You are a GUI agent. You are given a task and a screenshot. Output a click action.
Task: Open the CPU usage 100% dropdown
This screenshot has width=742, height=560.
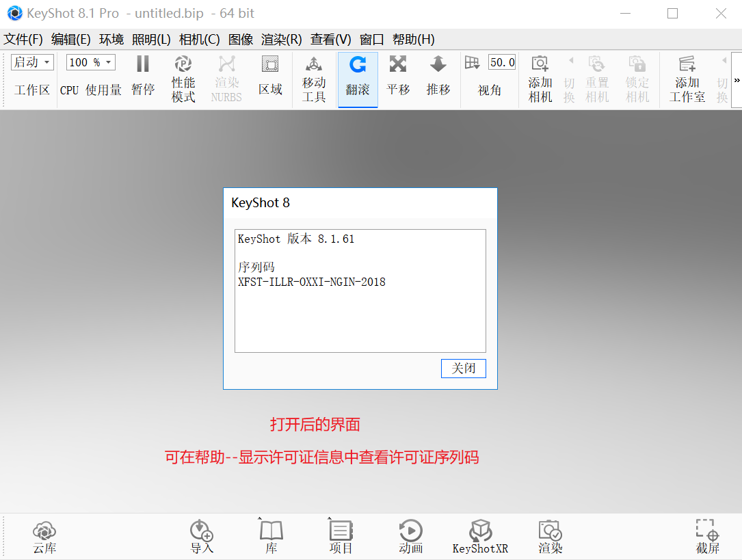point(90,62)
